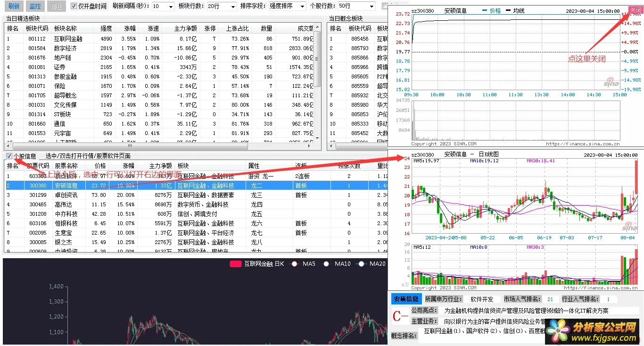The image size is (644, 346).
Task: Click the greyed 停止 button
Action: pyautogui.click(x=56, y=6)
